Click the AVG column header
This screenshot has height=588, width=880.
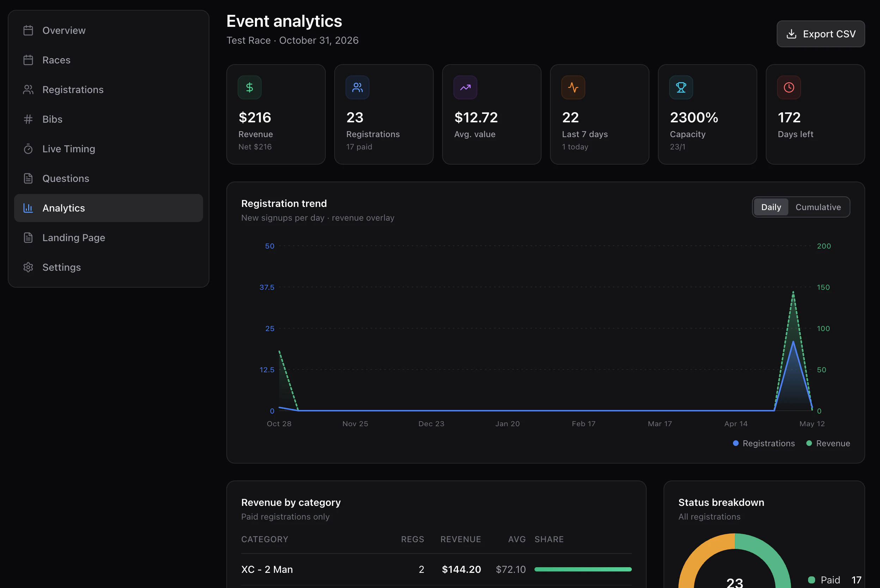517,539
